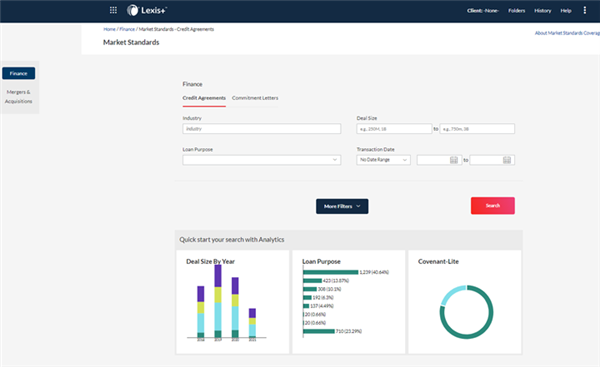Screen dimensions: 600x367
Task: Click the tallest bar in Deal Size chart
Action: [x=218, y=301]
